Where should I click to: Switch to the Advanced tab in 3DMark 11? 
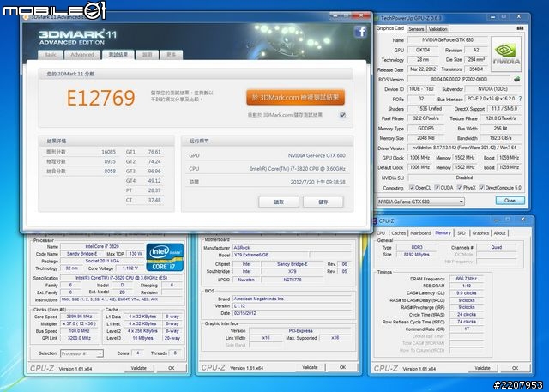tap(82, 55)
